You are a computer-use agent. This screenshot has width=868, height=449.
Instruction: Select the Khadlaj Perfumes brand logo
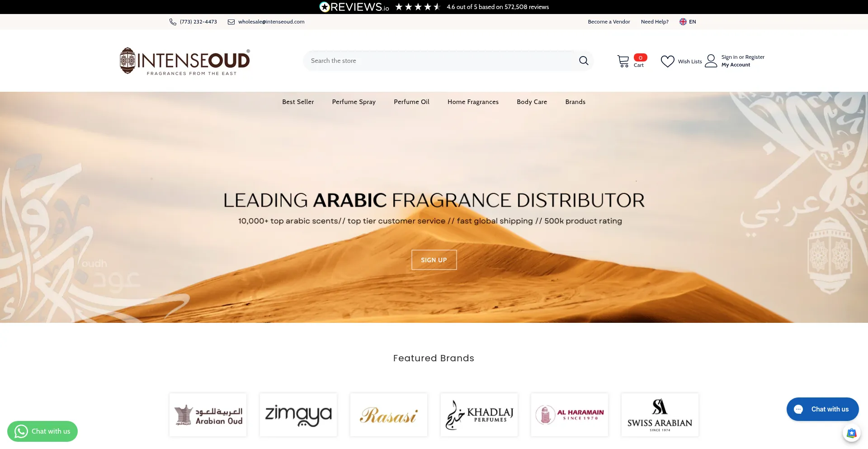(479, 415)
